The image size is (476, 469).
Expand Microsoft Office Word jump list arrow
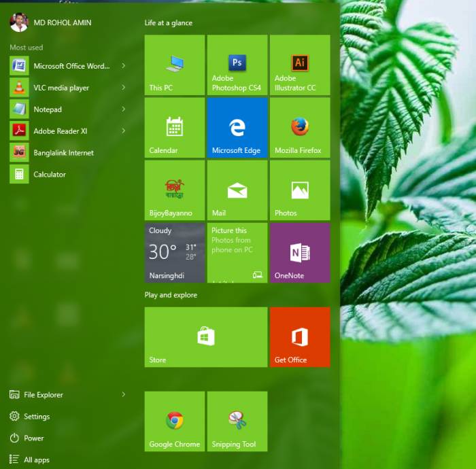tap(123, 65)
